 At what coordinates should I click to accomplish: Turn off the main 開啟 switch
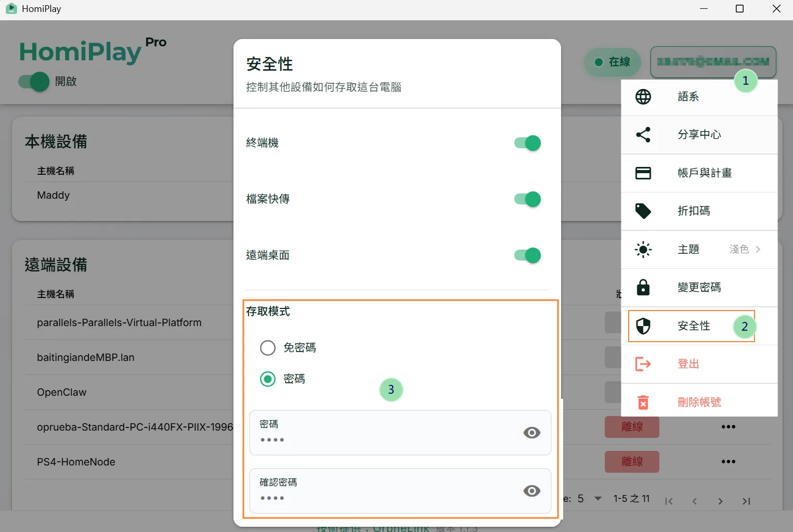34,82
